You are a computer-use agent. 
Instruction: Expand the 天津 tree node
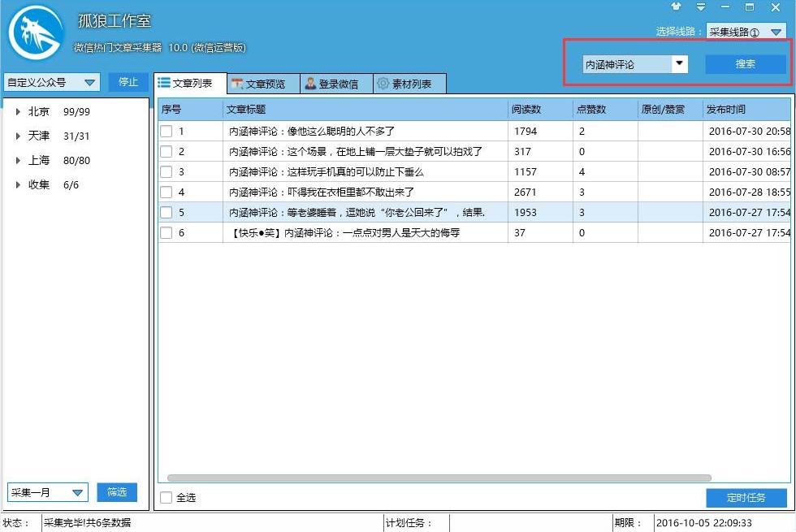18,136
